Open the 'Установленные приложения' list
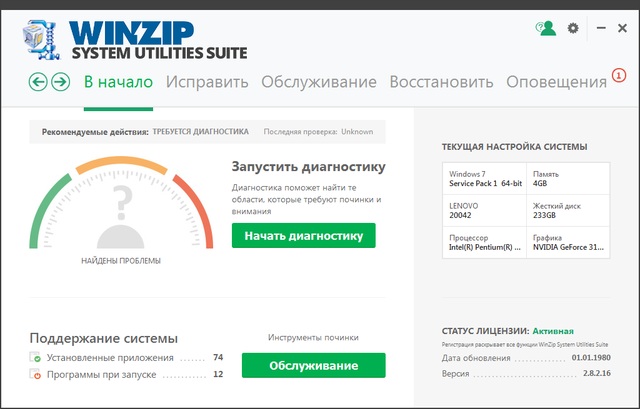The height and width of the screenshot is (409, 640). point(109,358)
